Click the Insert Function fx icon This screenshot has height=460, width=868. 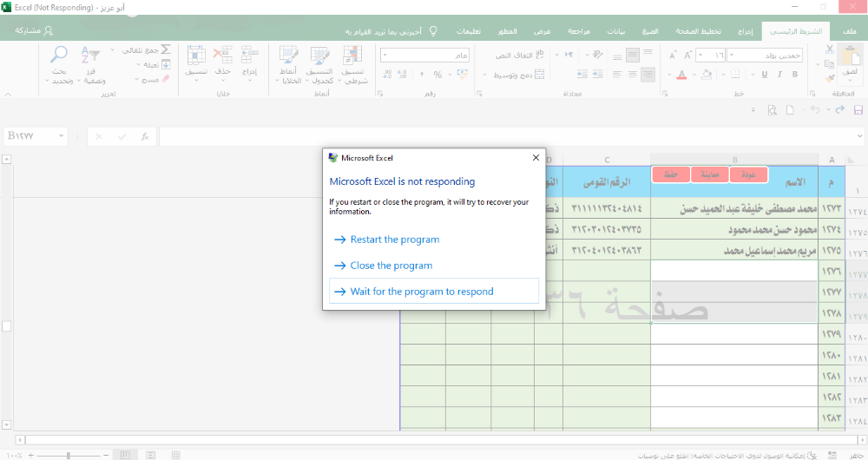(144, 136)
